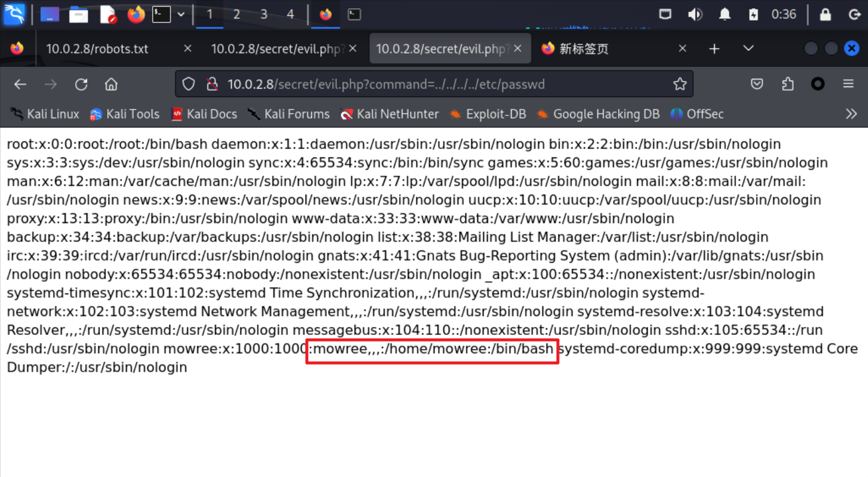Launch the text editor panel icon

coord(108,14)
